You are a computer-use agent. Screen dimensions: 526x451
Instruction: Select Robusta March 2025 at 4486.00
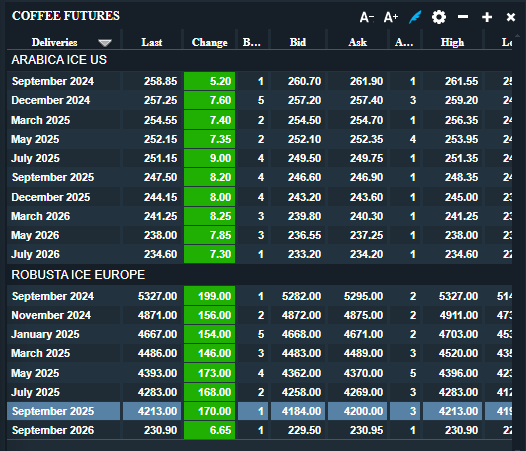coord(259,353)
